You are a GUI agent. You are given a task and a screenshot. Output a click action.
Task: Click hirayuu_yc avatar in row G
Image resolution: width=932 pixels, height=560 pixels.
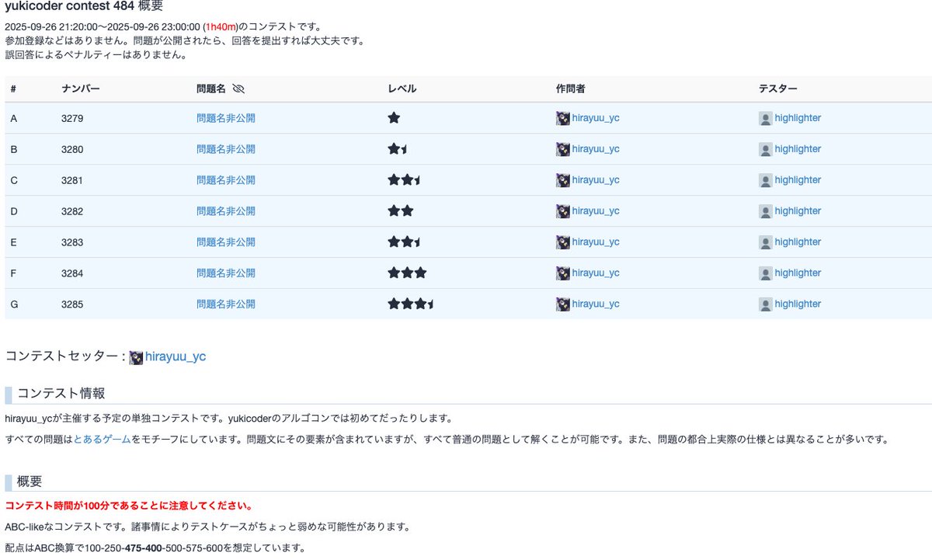point(563,304)
